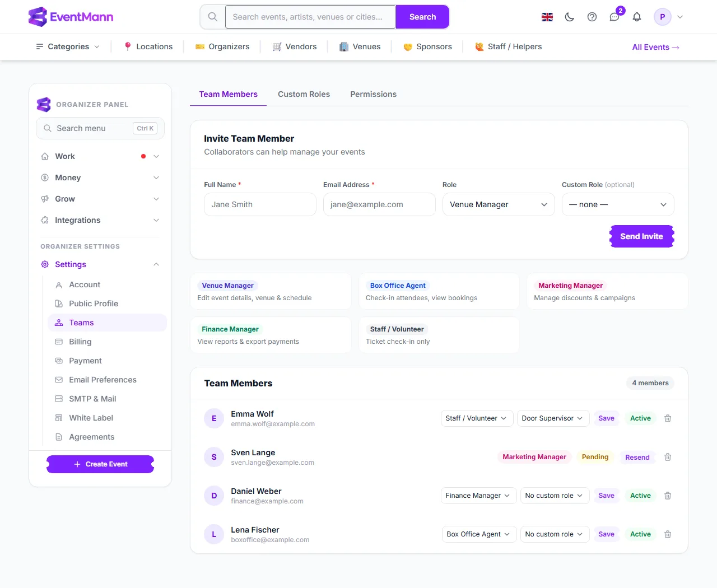The image size is (717, 588).
Task: Delete Emma Wolf with trash icon
Action: click(x=668, y=418)
